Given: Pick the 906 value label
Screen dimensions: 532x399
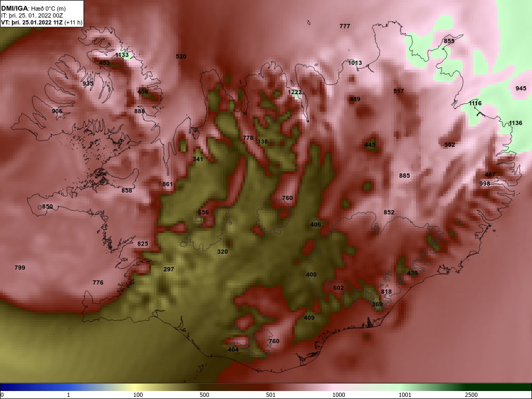Looking at the screenshot, I should coord(57,111).
